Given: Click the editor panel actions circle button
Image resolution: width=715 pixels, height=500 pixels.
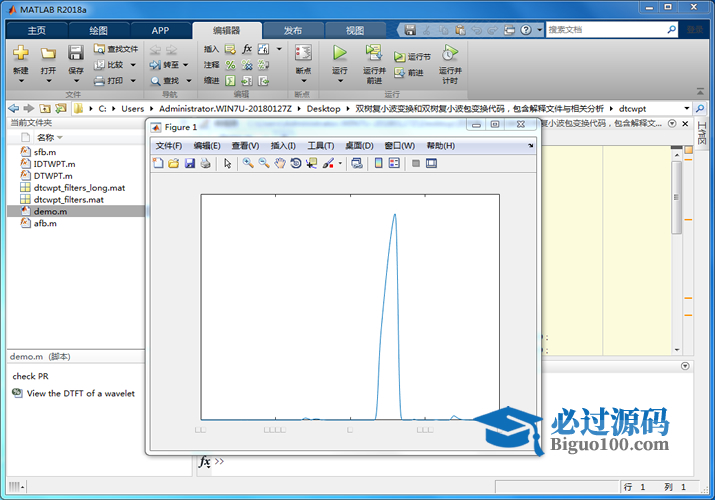Looking at the screenshot, I should pyautogui.click(x=672, y=124).
